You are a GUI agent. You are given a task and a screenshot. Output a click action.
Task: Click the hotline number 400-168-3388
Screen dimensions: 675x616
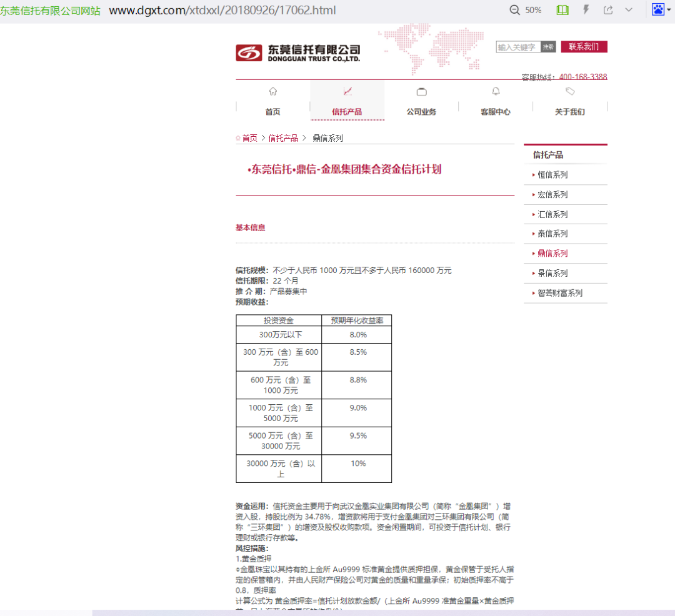pyautogui.click(x=583, y=77)
